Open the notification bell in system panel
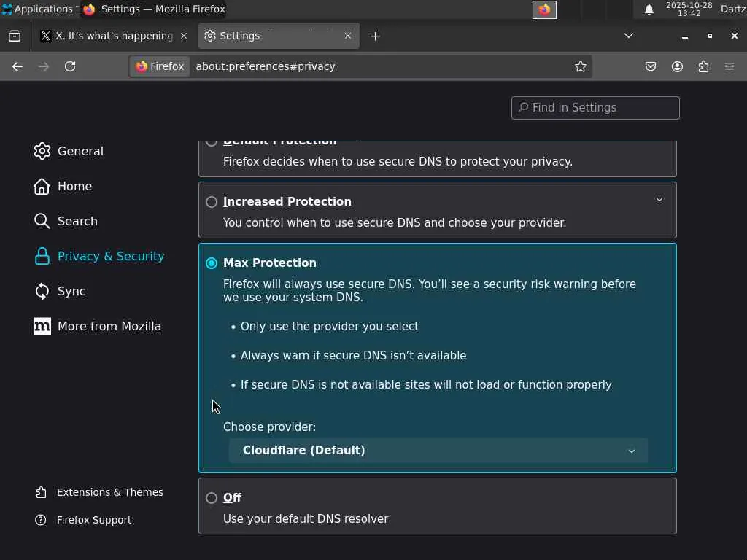The width and height of the screenshot is (747, 560). coord(649,9)
